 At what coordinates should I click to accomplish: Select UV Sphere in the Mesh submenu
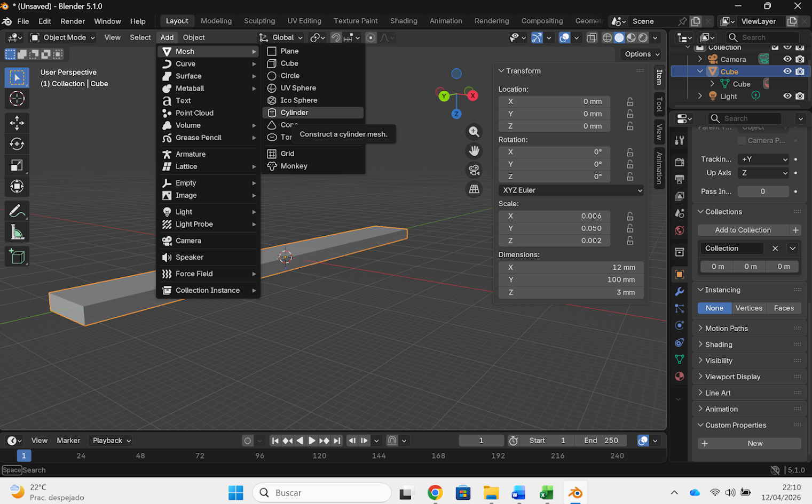coord(313,88)
